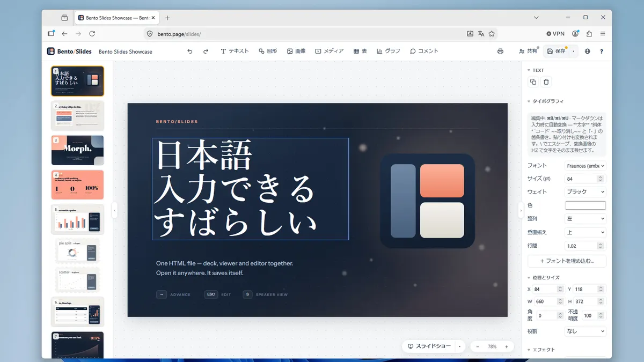This screenshot has height=362, width=644.
Task: Pick the 色 text color swatch
Action: click(x=586, y=205)
